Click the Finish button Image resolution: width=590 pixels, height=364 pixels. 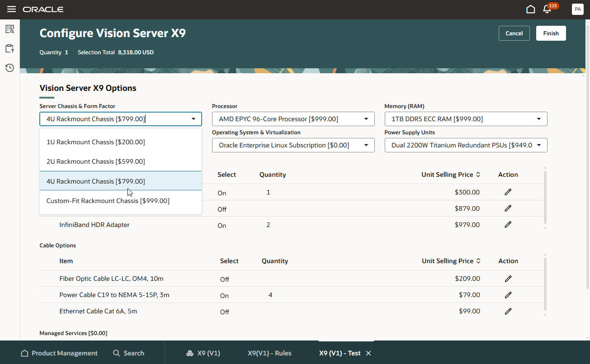coord(551,33)
